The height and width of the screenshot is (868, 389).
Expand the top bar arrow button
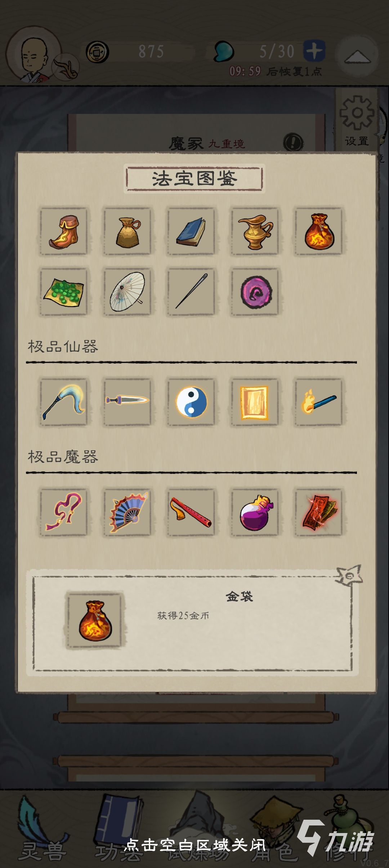pos(357,56)
